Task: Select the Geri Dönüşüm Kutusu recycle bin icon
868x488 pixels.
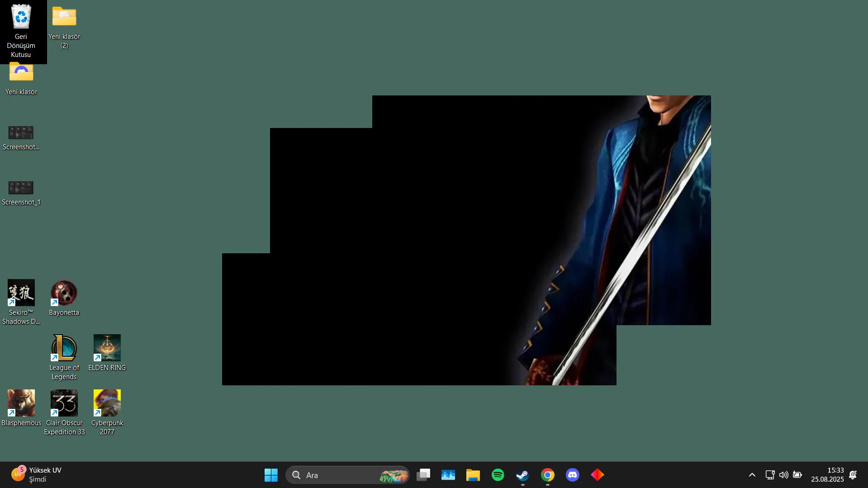Action: pyautogui.click(x=21, y=31)
